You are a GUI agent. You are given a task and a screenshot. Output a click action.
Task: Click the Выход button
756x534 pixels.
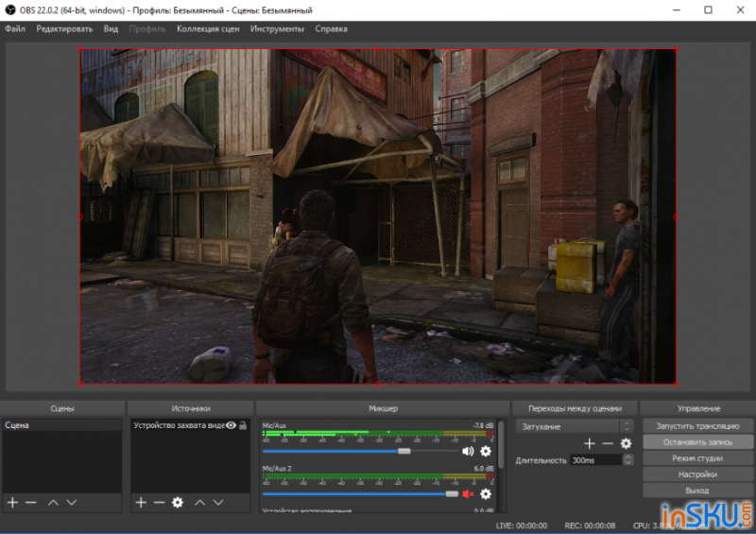697,491
